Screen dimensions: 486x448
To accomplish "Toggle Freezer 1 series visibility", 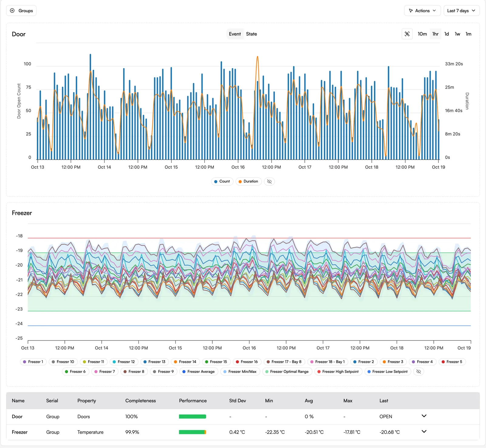I will point(33,362).
